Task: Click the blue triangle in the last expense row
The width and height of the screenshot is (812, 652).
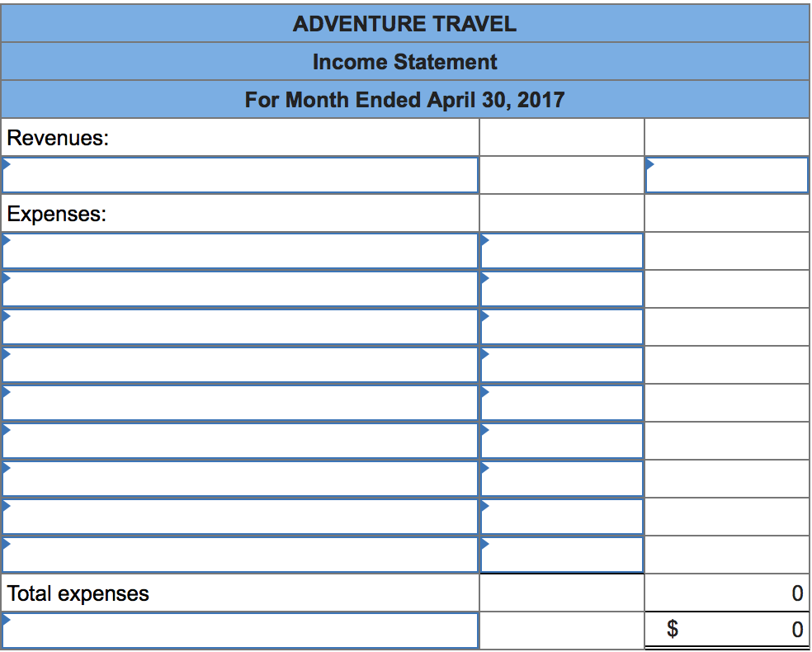Action: click(x=7, y=543)
